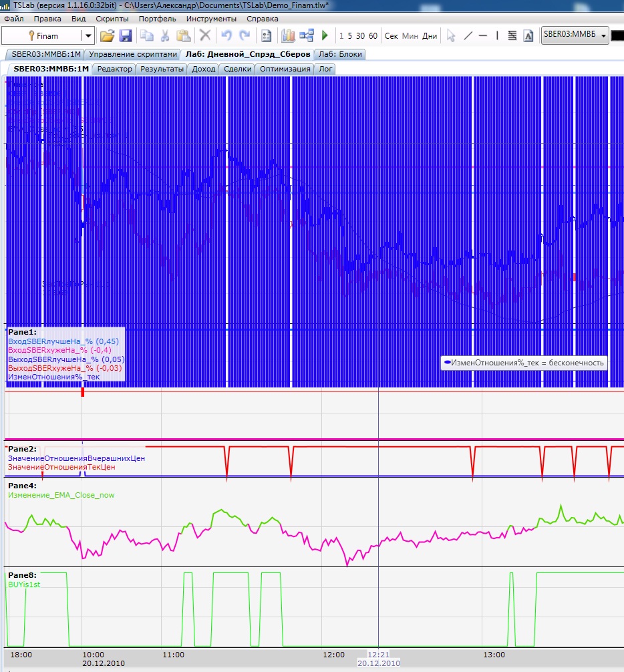Viewport: 624px width, 672px height.
Task: Select the mouse pointer cursor tool
Action: pos(451,36)
